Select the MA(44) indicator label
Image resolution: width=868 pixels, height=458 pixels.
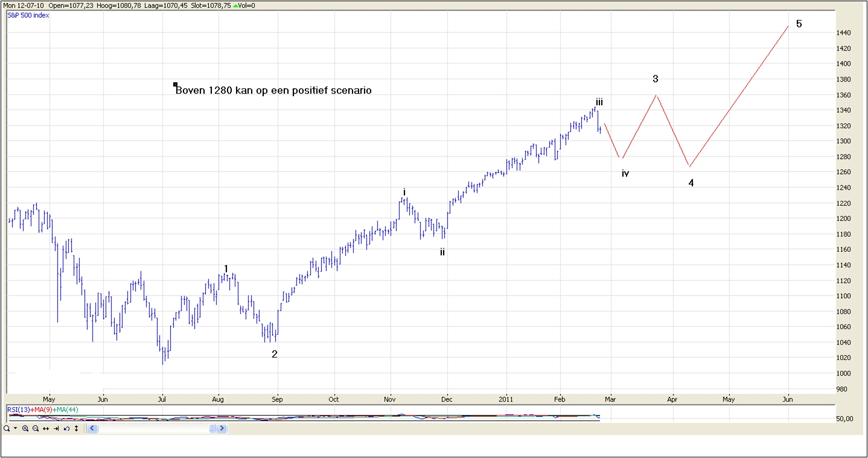click(65, 410)
